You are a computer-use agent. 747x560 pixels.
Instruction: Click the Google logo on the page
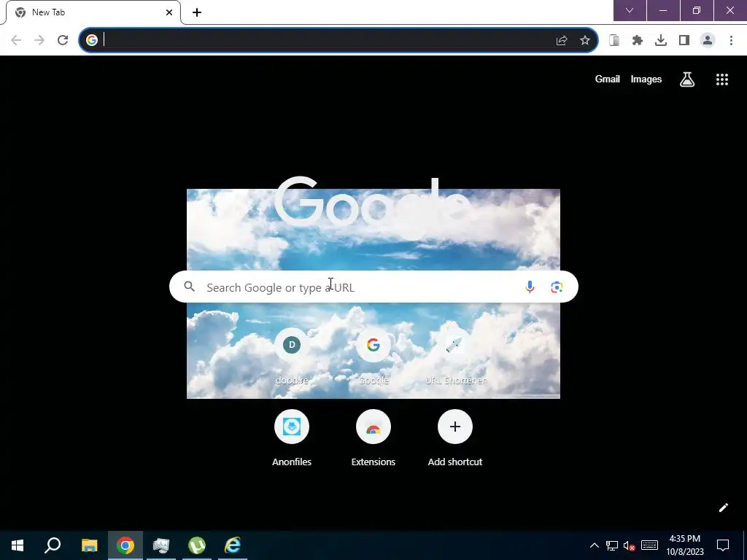(x=373, y=208)
